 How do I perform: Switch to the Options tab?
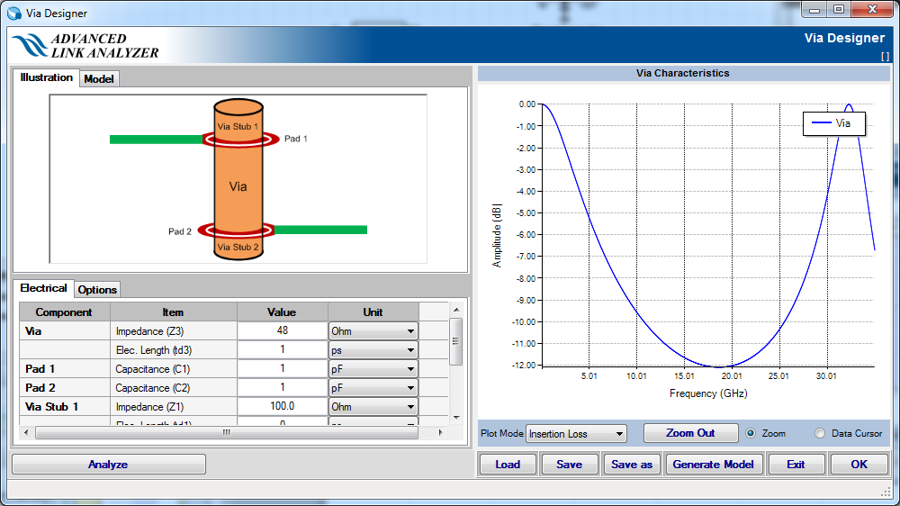tap(98, 289)
